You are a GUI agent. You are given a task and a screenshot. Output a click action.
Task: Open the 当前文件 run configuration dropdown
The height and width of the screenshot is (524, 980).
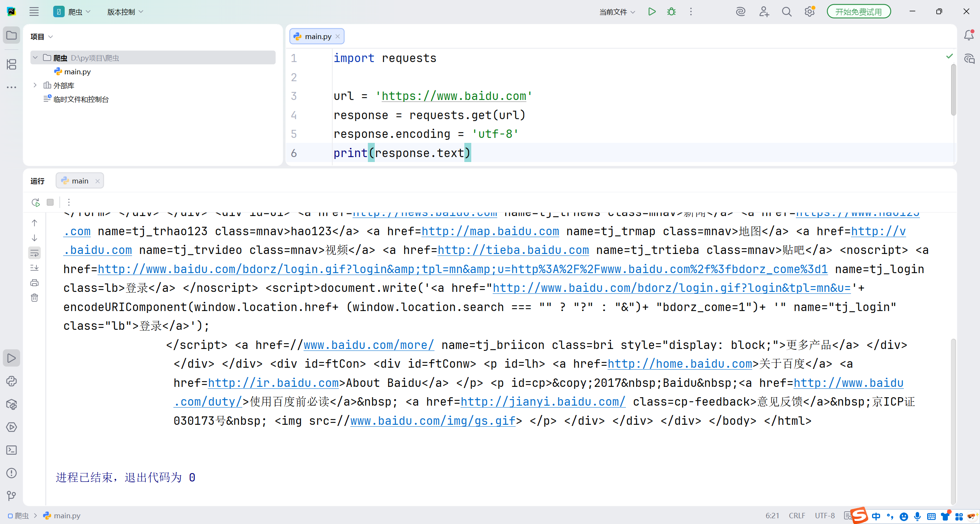617,12
